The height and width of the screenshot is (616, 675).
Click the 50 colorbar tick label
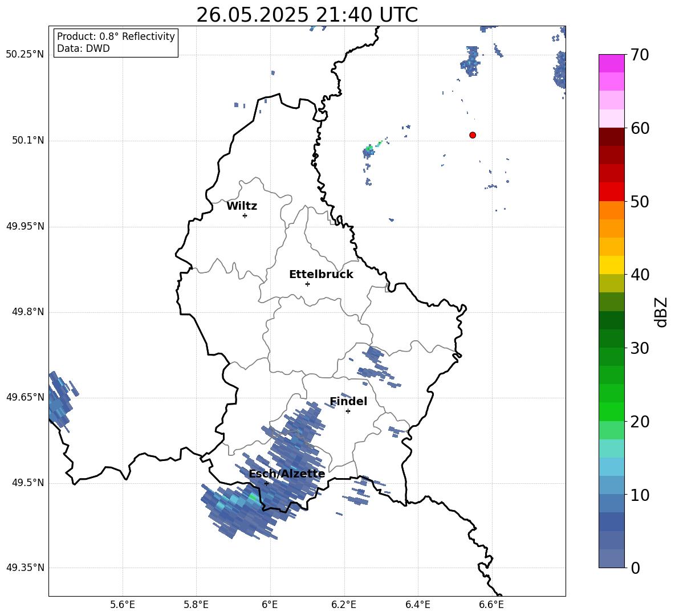point(640,202)
